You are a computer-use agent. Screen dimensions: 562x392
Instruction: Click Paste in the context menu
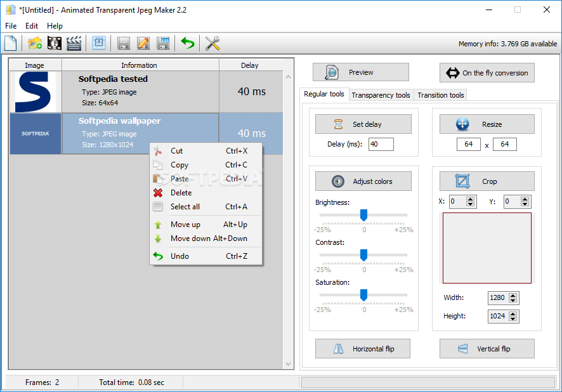pos(180,178)
